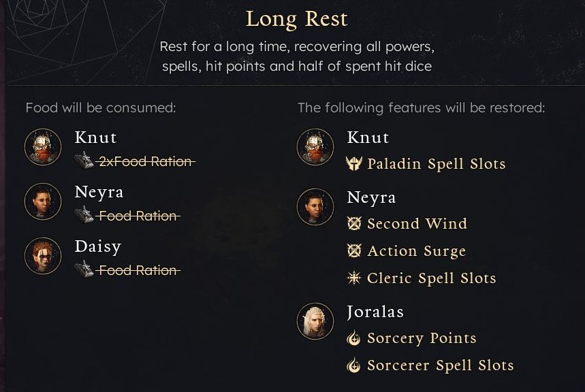Click Joralas's portrait icon
This screenshot has width=585, height=392.
[315, 321]
